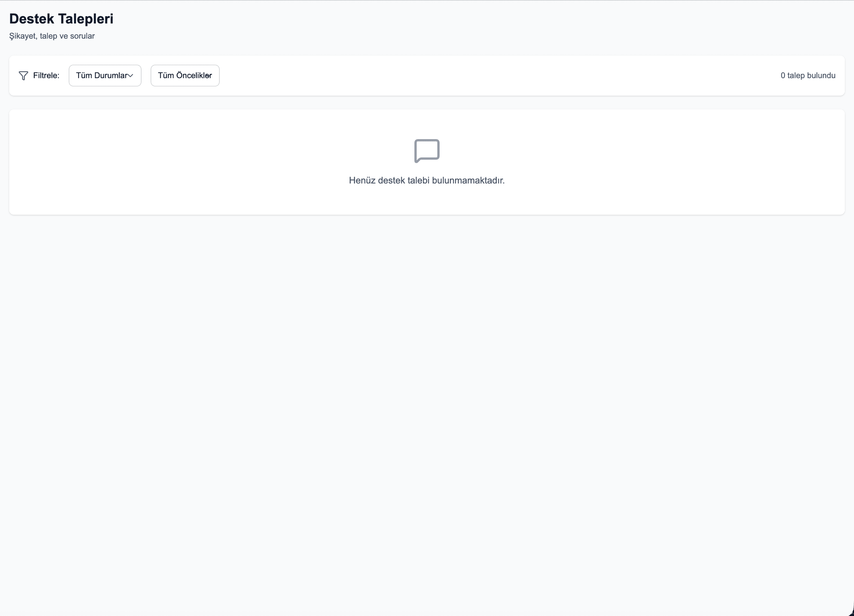Image resolution: width=854 pixels, height=616 pixels.
Task: Click the word Talepleri in the heading
Action: tap(85, 19)
